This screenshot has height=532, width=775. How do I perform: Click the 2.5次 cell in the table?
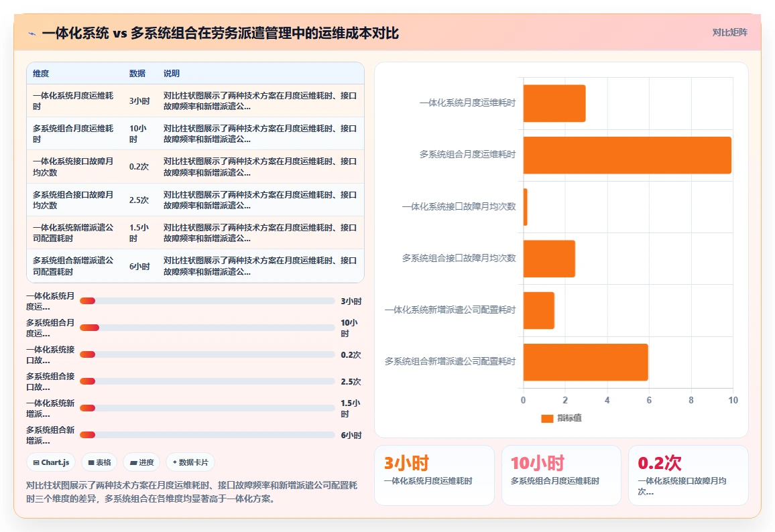[x=139, y=200]
